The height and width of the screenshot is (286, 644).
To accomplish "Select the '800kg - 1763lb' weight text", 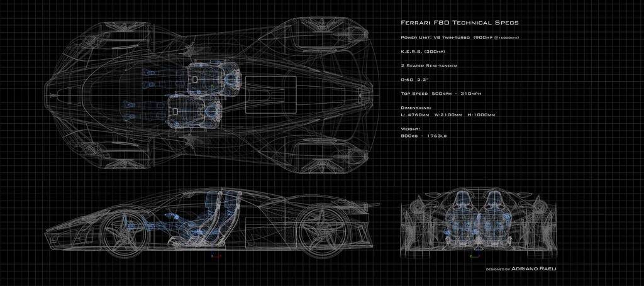I will point(423,135).
